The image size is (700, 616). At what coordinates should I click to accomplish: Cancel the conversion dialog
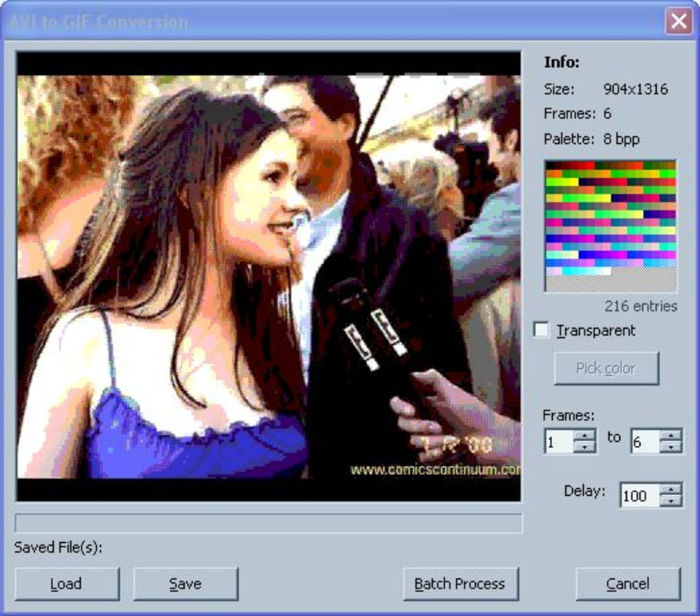coord(628,584)
